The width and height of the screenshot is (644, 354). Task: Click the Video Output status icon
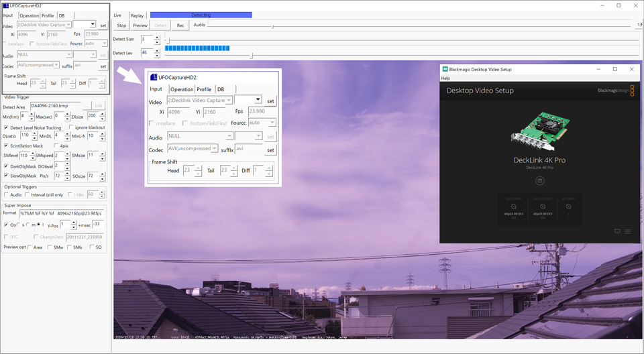point(542,206)
